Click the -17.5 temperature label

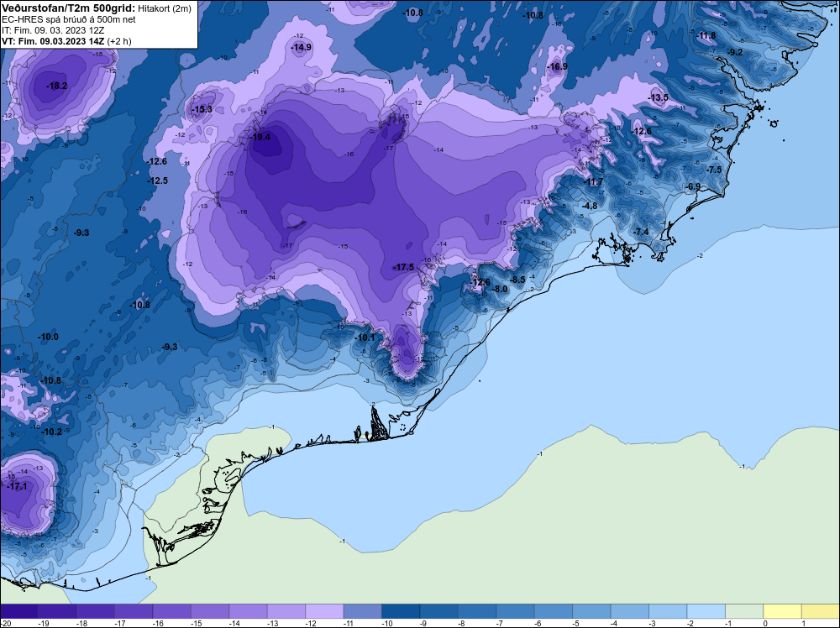click(x=404, y=267)
